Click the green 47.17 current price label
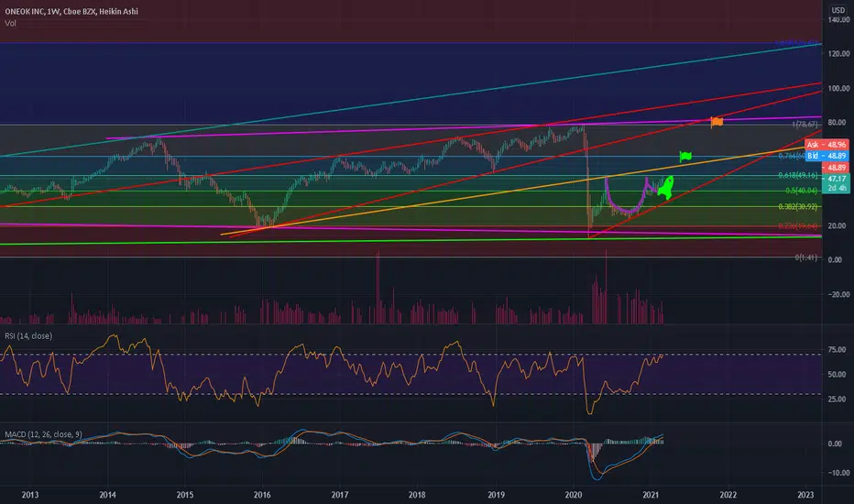The height and width of the screenshot is (504, 854). click(836, 183)
